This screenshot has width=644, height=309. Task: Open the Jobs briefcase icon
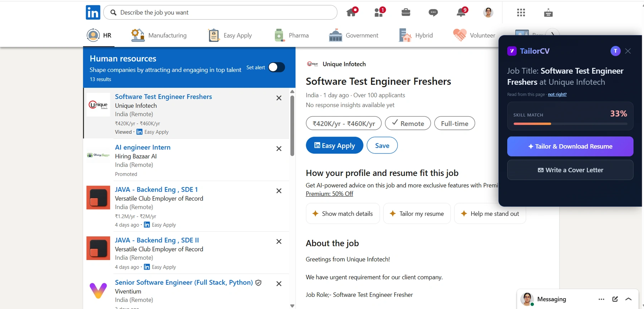406,13
